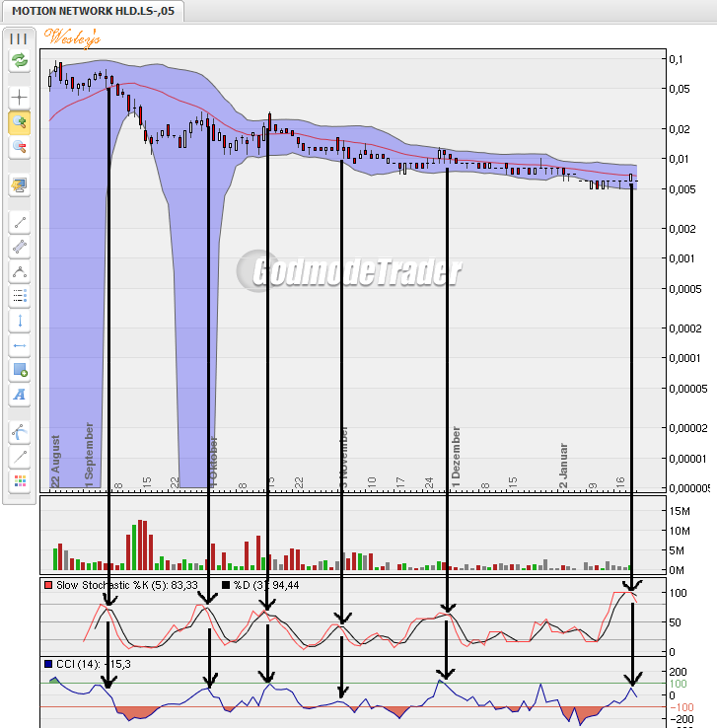Viewport: 717px width, 728px height.
Task: Select the vertical double-arrow measure tool
Action: click(19, 320)
